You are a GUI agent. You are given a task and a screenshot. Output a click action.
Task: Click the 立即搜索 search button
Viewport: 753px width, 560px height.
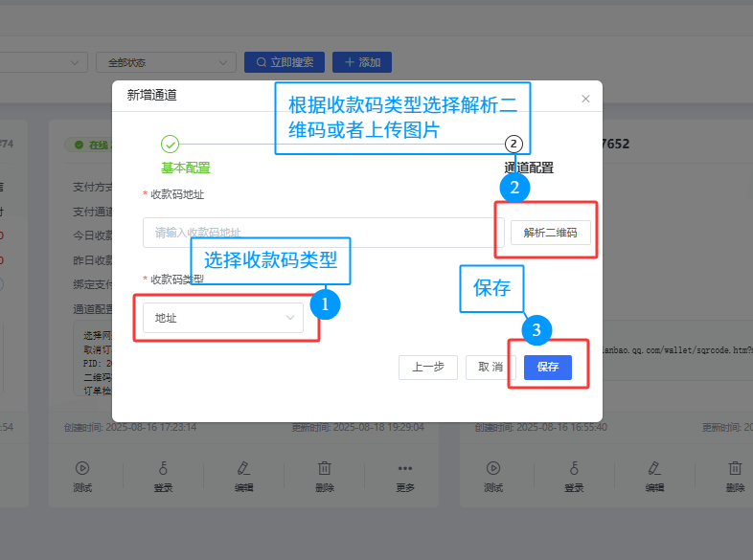pos(285,62)
